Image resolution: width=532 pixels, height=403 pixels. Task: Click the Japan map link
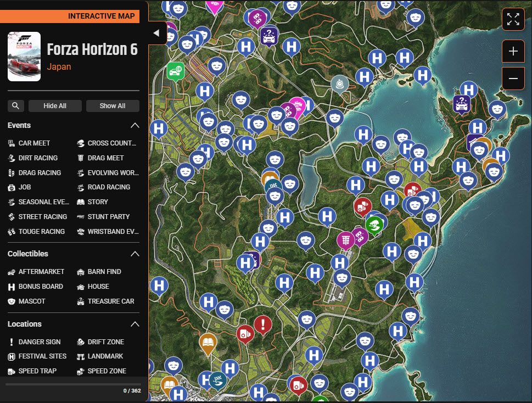(59, 66)
